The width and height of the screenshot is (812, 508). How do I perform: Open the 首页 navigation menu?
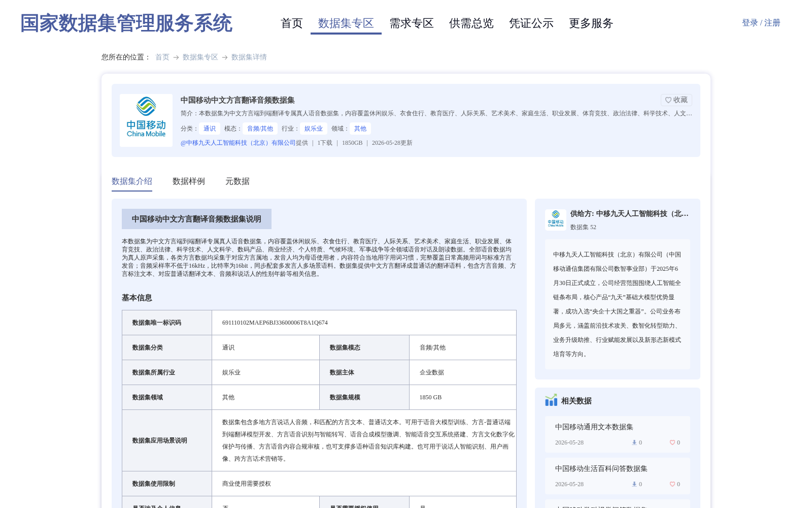click(292, 23)
